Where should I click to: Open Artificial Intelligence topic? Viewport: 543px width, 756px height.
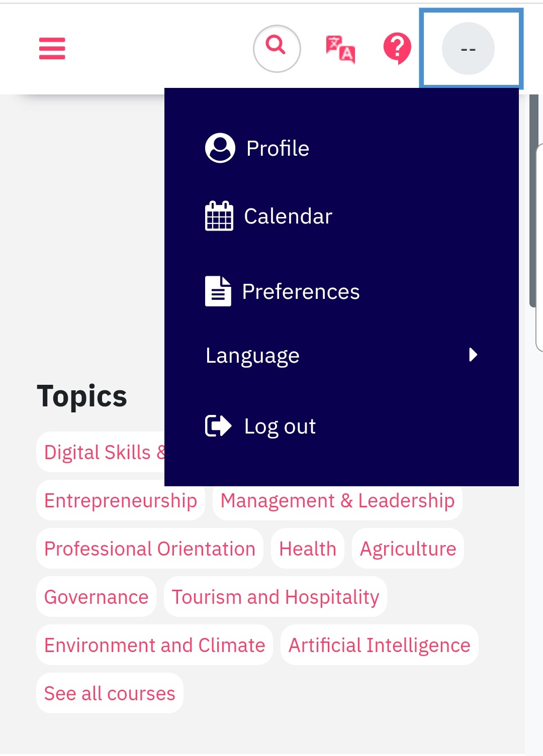(x=380, y=645)
